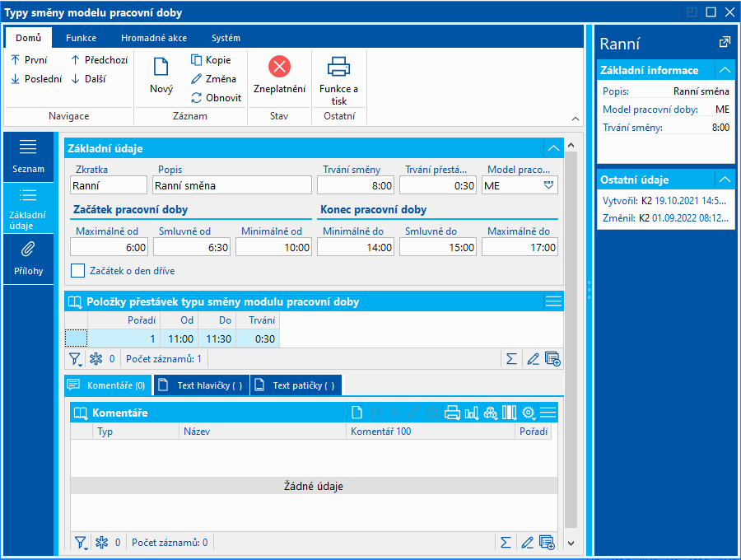Select Komentáře (0) tab

coord(108,385)
